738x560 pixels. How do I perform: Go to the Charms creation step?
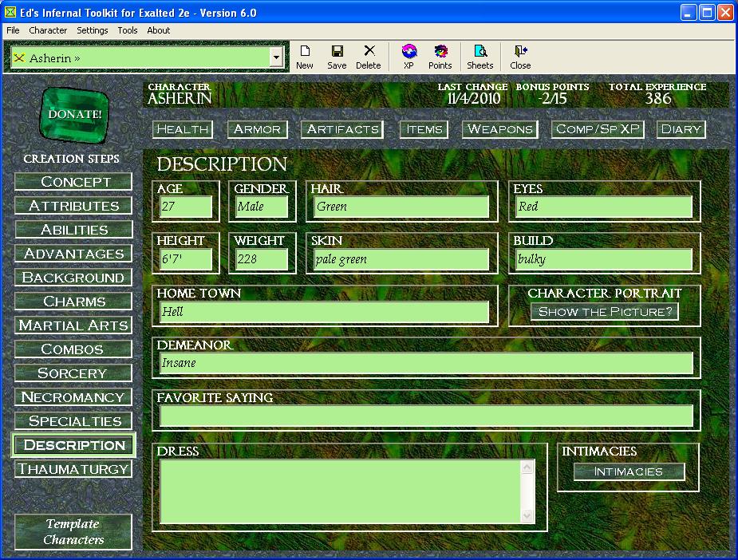(x=73, y=302)
